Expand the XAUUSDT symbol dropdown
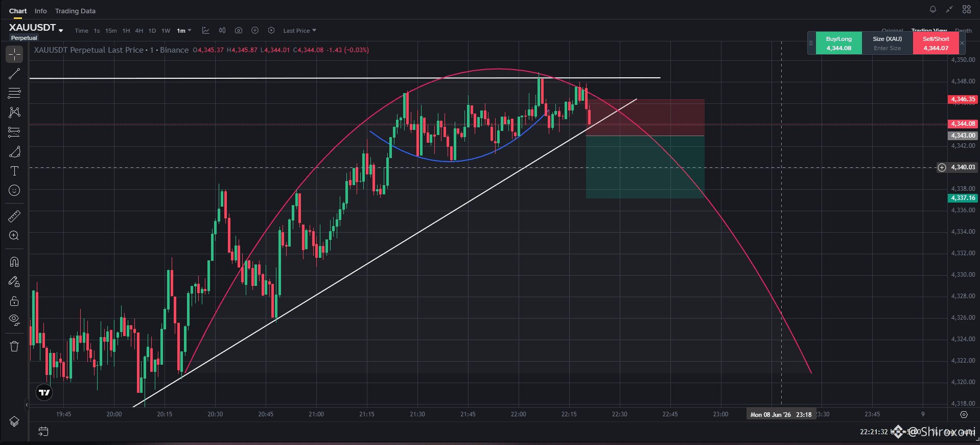 click(61, 31)
